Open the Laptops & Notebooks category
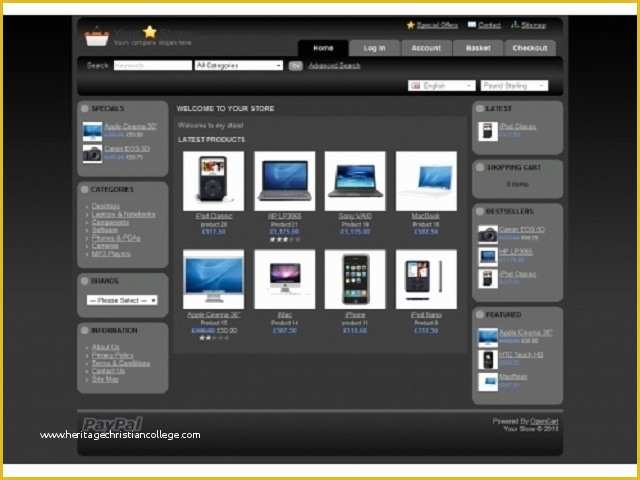 click(x=124, y=214)
